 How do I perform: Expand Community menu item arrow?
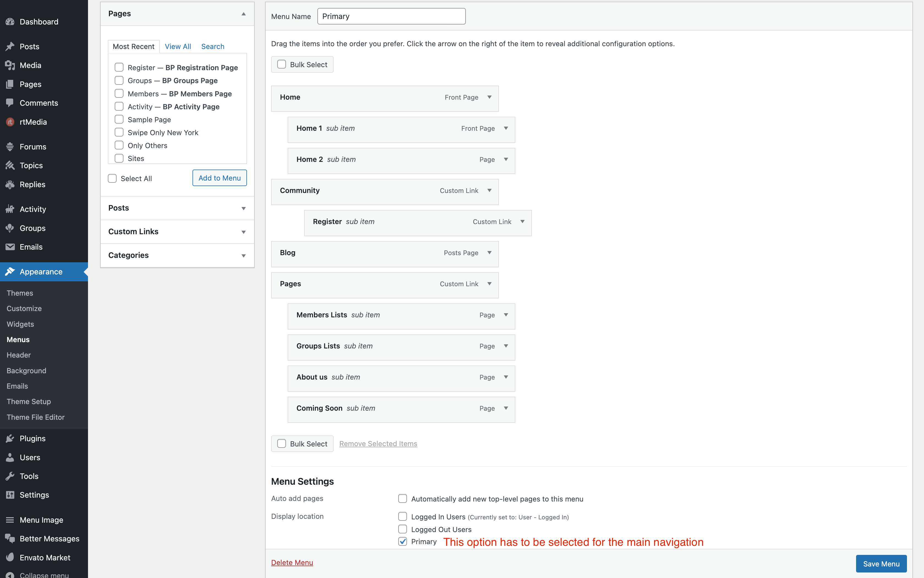point(490,190)
